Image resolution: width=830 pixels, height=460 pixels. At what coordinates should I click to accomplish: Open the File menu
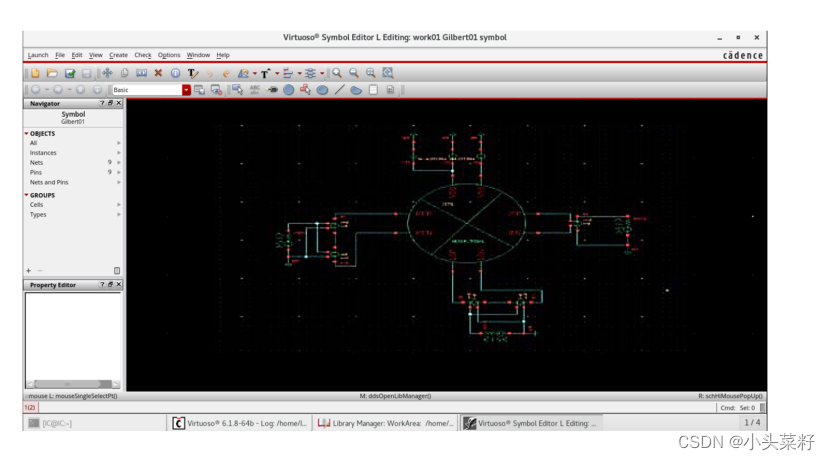(60, 55)
